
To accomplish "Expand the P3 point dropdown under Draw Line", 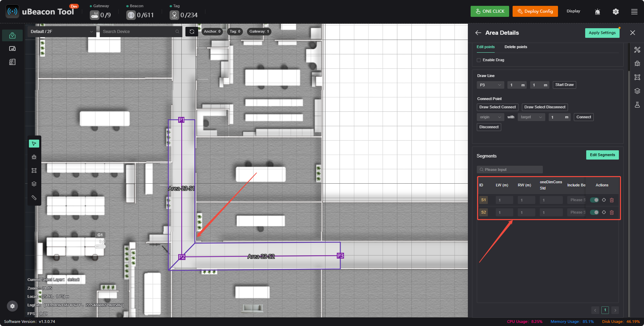I will (x=490, y=85).
